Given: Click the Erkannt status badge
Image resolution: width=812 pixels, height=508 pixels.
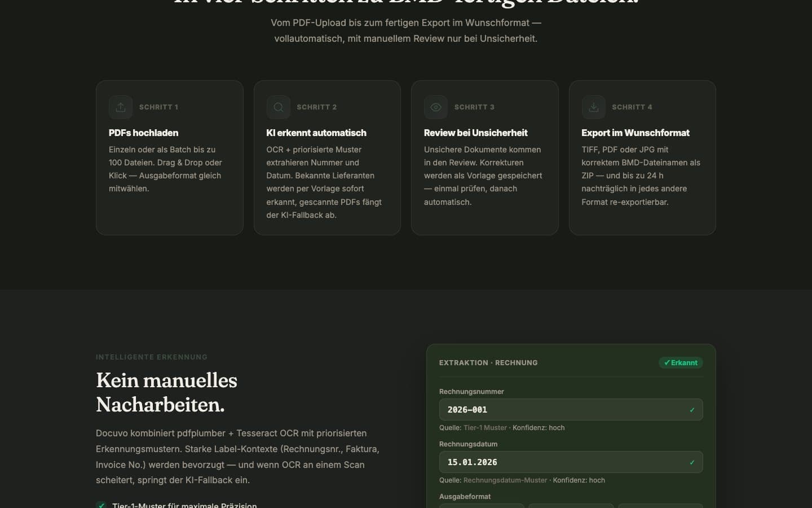Looking at the screenshot, I should pos(681,362).
